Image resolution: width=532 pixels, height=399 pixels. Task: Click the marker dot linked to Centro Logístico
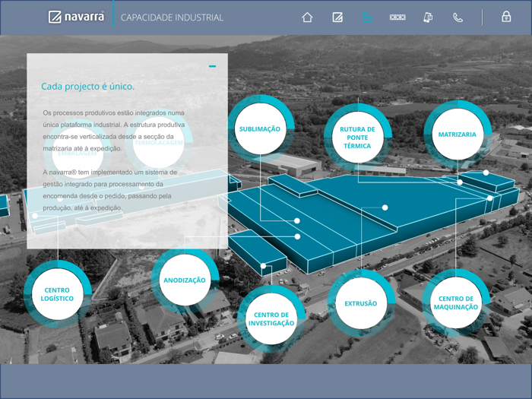pos(35,215)
